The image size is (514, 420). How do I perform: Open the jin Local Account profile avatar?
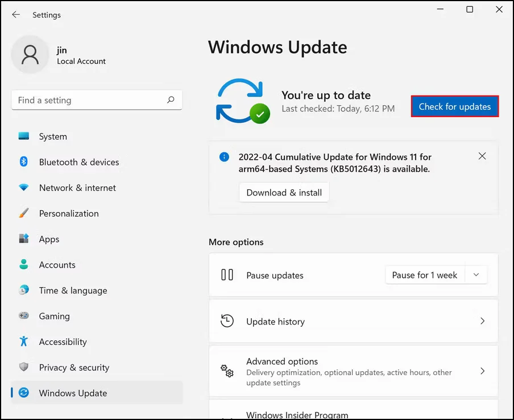(30, 54)
